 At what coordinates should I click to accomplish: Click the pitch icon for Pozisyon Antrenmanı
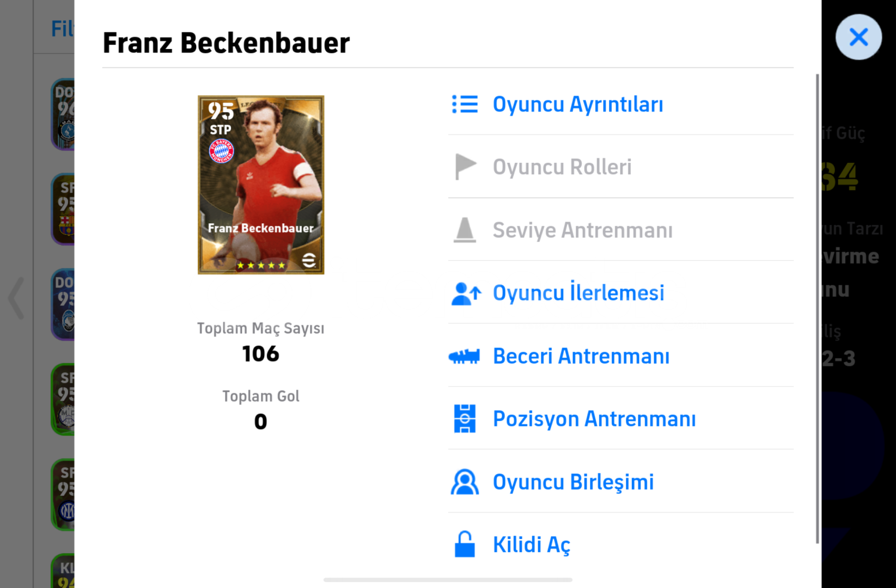[465, 419]
